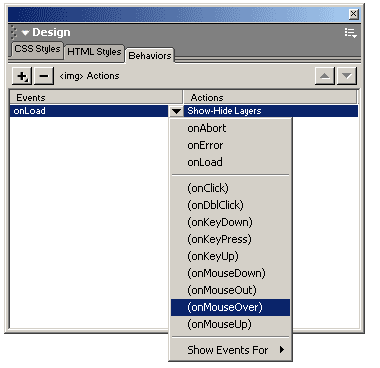Pick (onClick) in the event list
This screenshot has width=380, height=368.
coord(231,188)
